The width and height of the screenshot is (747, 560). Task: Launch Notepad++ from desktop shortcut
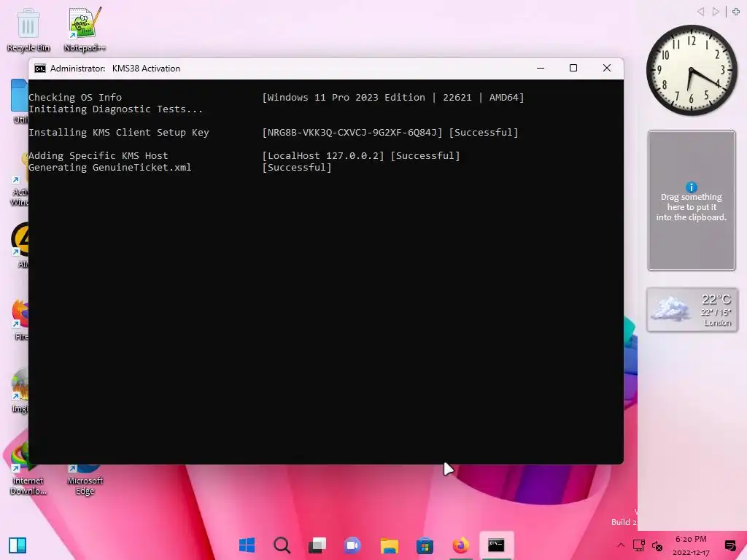(85, 30)
